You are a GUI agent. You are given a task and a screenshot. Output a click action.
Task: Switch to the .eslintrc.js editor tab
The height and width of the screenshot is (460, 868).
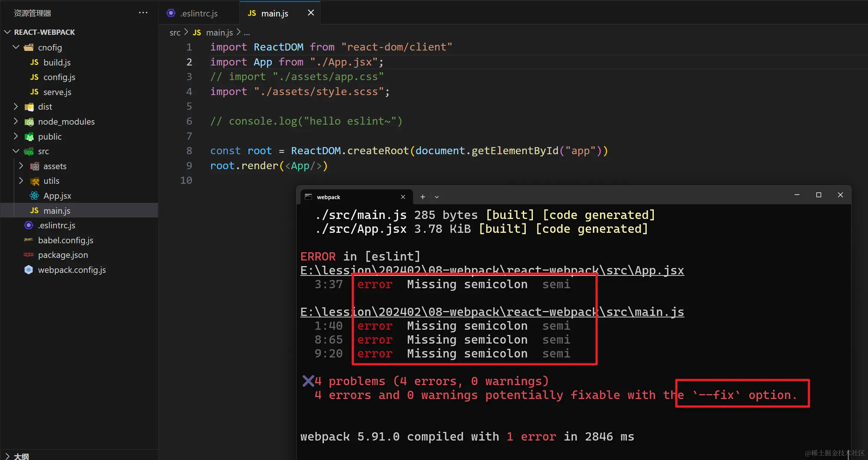click(x=198, y=13)
